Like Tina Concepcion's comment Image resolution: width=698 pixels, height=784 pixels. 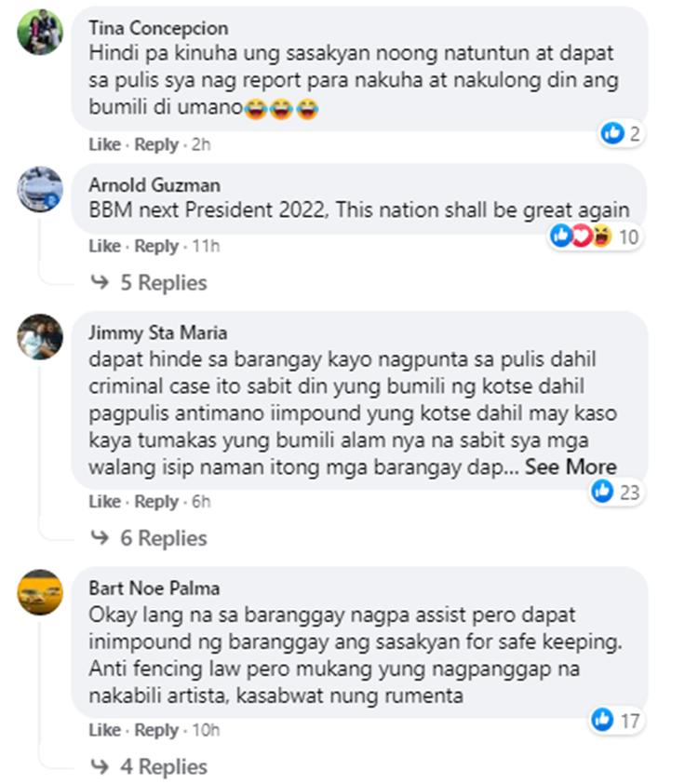click(105, 144)
